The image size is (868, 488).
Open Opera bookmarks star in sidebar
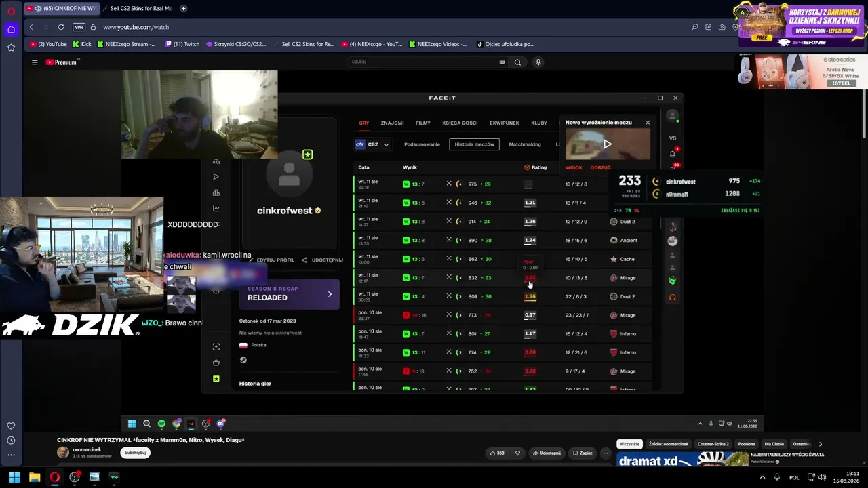[x=11, y=47]
